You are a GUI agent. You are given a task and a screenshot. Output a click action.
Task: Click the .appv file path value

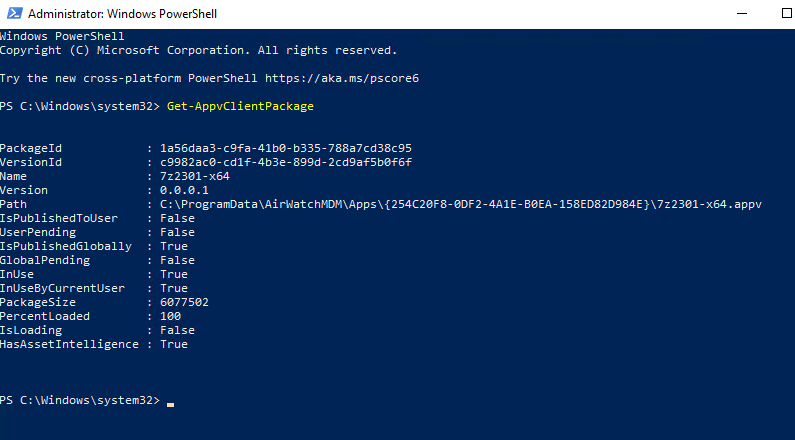[460, 204]
